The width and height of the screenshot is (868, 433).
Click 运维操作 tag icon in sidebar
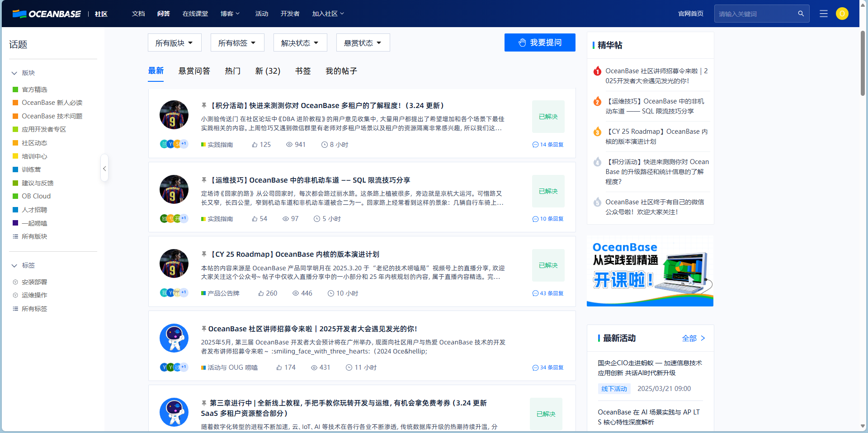tap(15, 295)
